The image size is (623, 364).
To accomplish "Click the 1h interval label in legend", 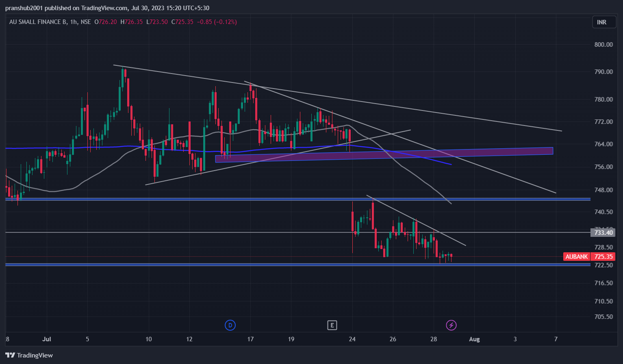I will (x=74, y=22).
